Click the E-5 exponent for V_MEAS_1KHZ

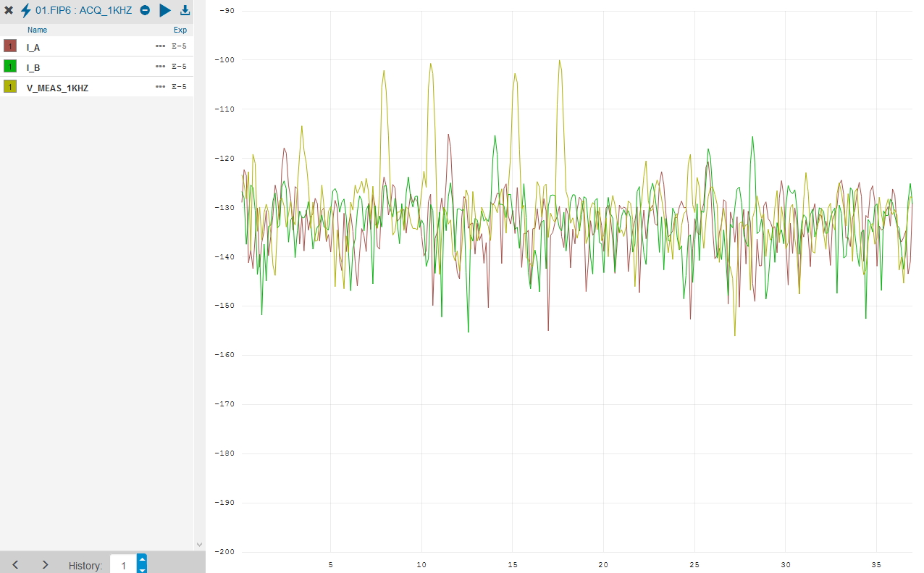tap(179, 87)
